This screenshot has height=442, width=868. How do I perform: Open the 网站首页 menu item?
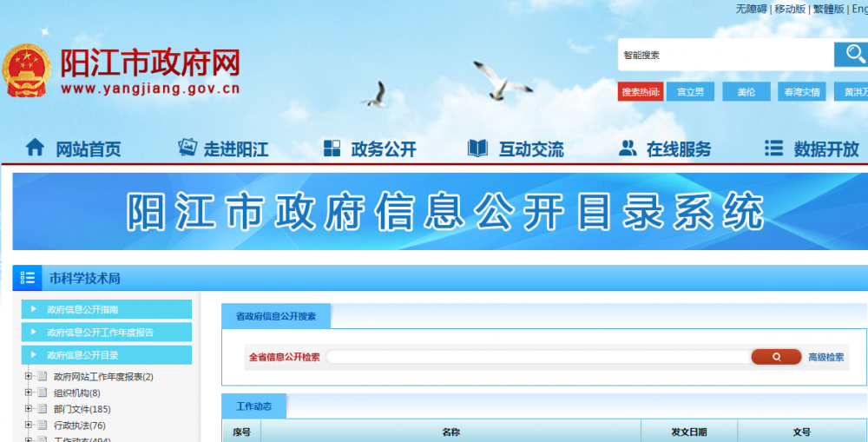pos(88,149)
